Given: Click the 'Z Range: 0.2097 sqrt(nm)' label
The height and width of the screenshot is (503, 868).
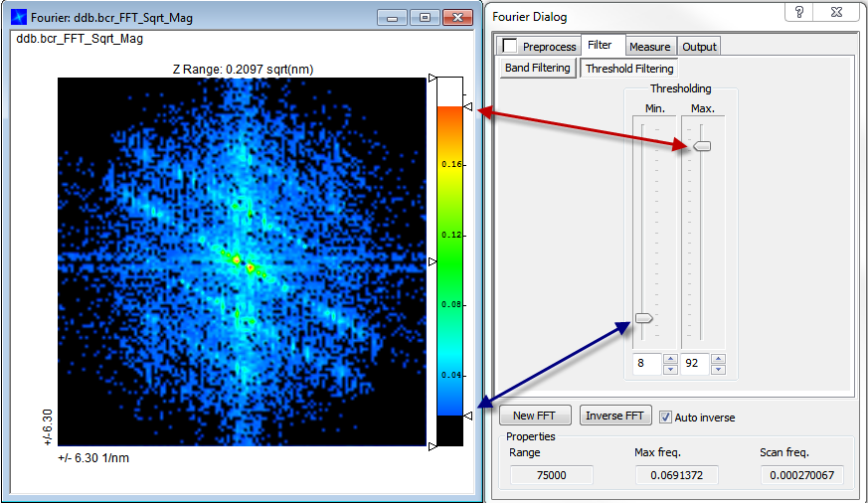Looking at the screenshot, I should [243, 70].
